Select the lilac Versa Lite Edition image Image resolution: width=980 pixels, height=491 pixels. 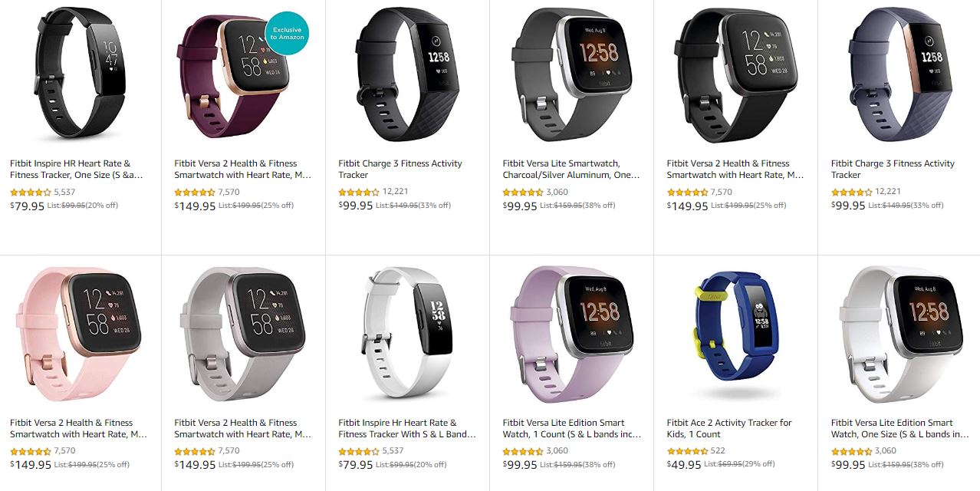coord(572,334)
